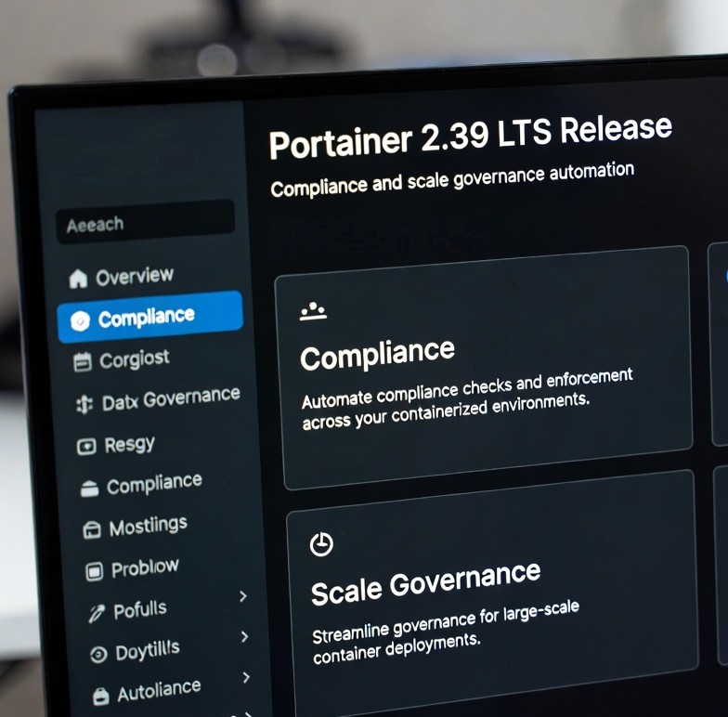This screenshot has width=728, height=717.
Task: Click the Overview home icon
Action: [78, 279]
